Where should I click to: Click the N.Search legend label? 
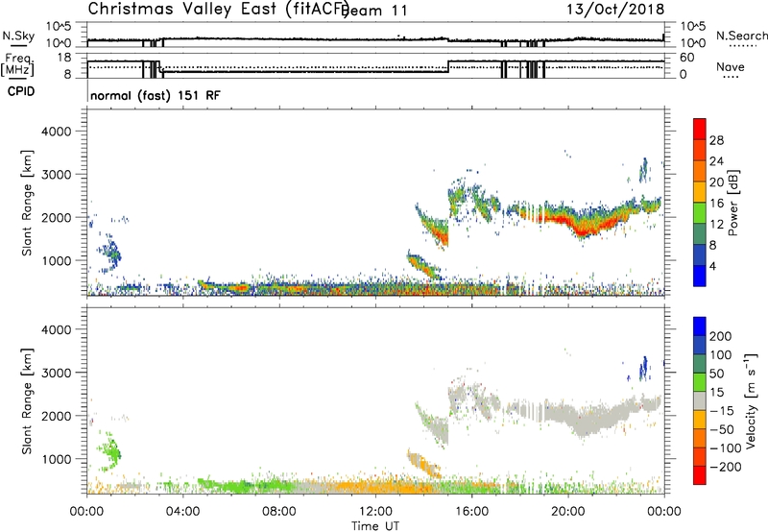[741, 36]
